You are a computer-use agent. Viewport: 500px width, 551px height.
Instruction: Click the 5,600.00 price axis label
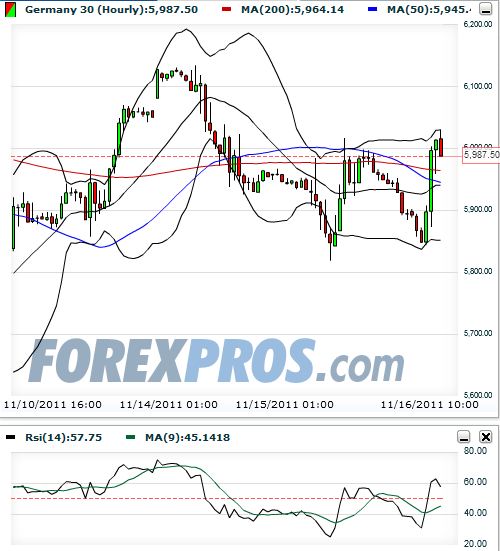click(x=478, y=395)
